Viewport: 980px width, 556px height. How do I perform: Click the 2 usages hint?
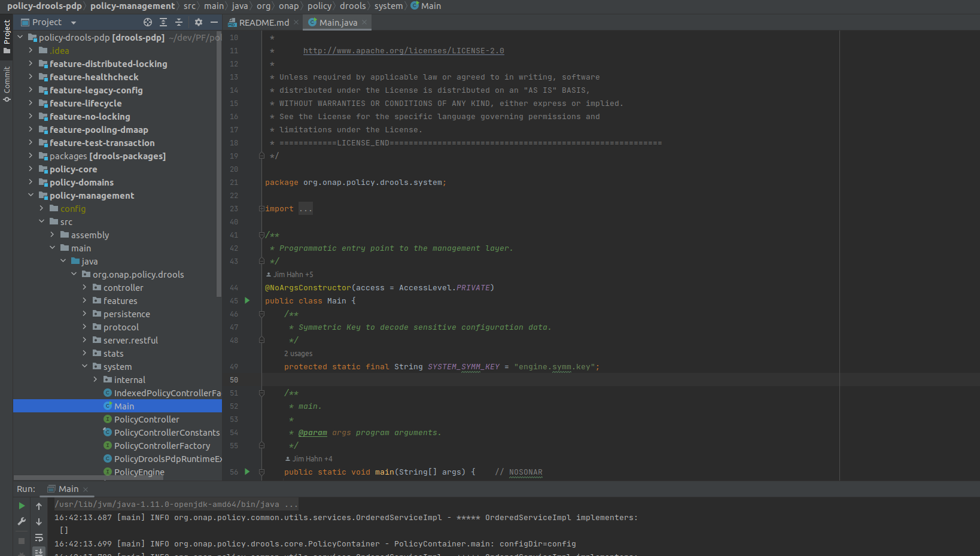298,354
